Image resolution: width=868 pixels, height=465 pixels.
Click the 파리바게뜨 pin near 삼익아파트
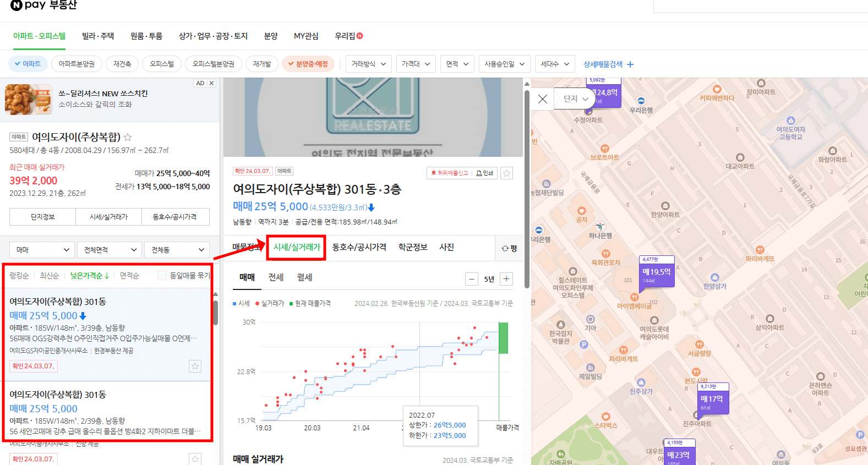click(x=760, y=250)
